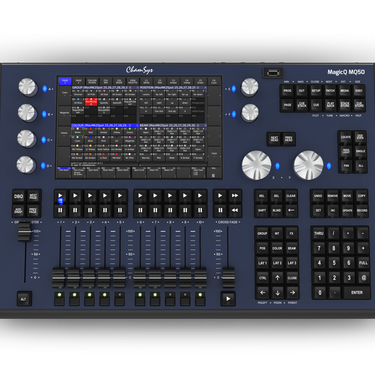Viewport: 375px width, 375px height.
Task: Open the PATCH window key
Action: (x=330, y=91)
